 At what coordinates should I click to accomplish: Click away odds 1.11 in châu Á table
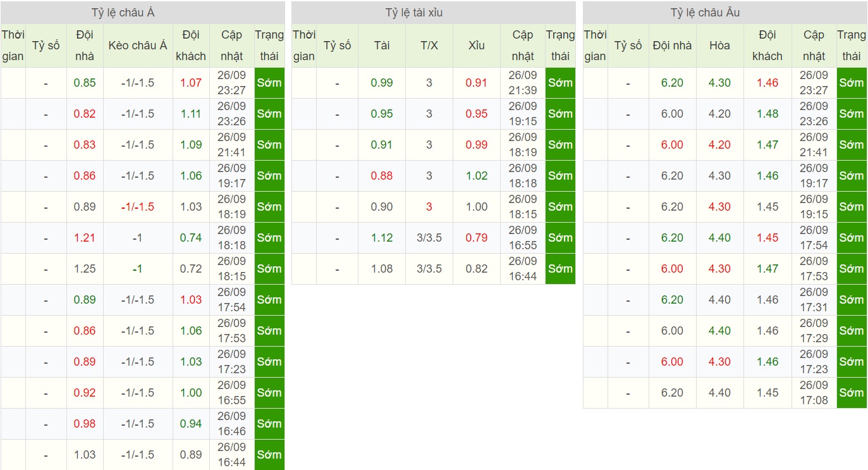point(191,114)
